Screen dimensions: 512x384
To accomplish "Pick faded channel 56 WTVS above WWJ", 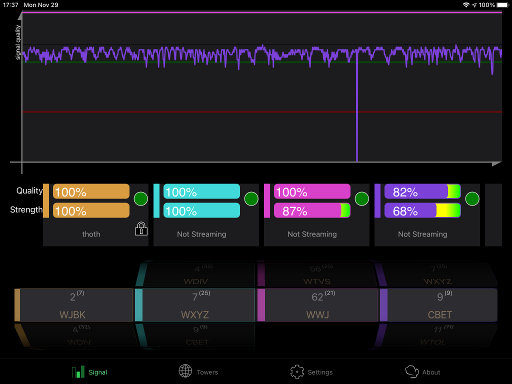I will click(x=317, y=275).
